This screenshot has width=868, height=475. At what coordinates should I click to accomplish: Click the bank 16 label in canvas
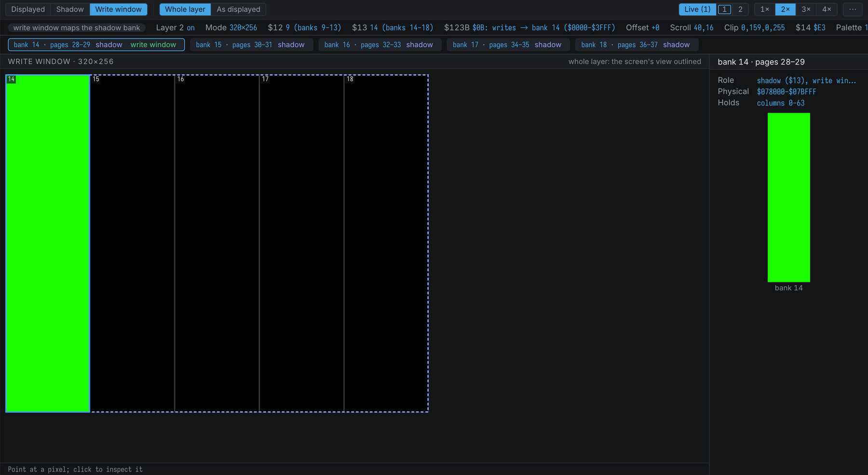coord(181,79)
